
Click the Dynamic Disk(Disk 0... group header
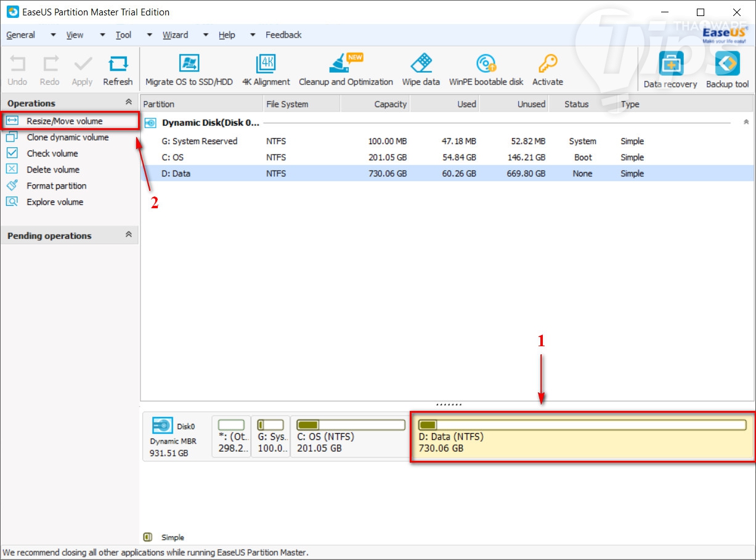point(211,123)
